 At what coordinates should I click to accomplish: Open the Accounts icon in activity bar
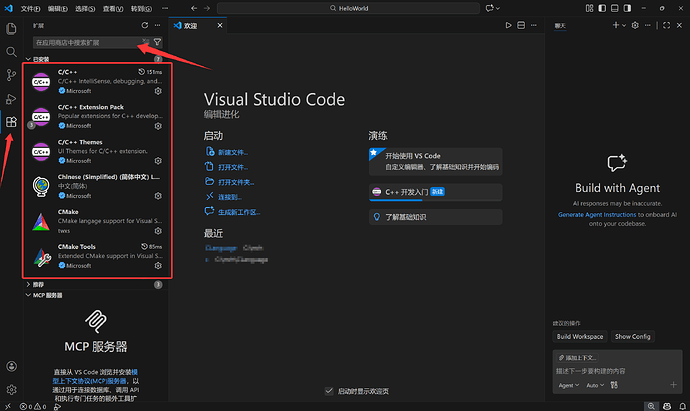click(11, 366)
